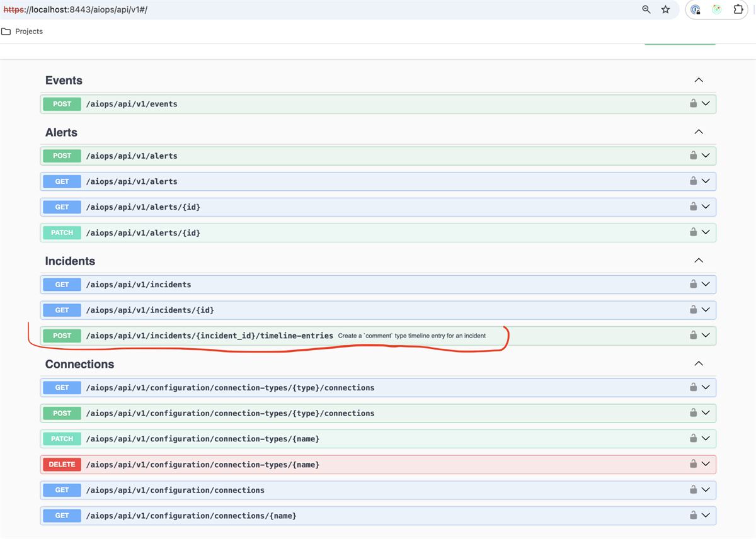Bookmark this page with the star icon
Image resolution: width=756 pixels, height=539 pixels.
click(665, 9)
